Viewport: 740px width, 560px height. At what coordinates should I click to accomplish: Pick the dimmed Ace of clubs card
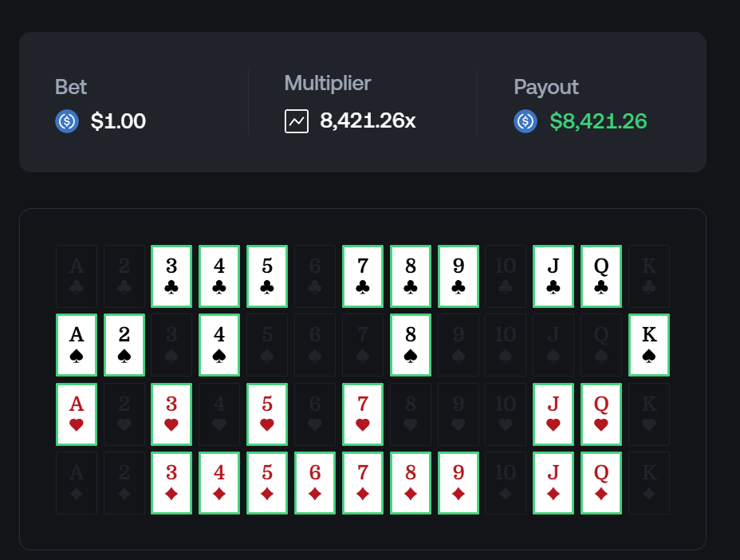point(77,276)
